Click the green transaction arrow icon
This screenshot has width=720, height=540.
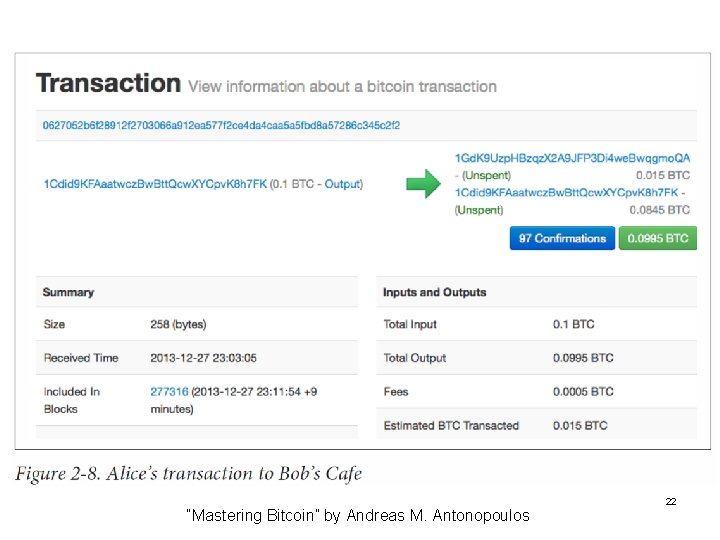pyautogui.click(x=423, y=184)
